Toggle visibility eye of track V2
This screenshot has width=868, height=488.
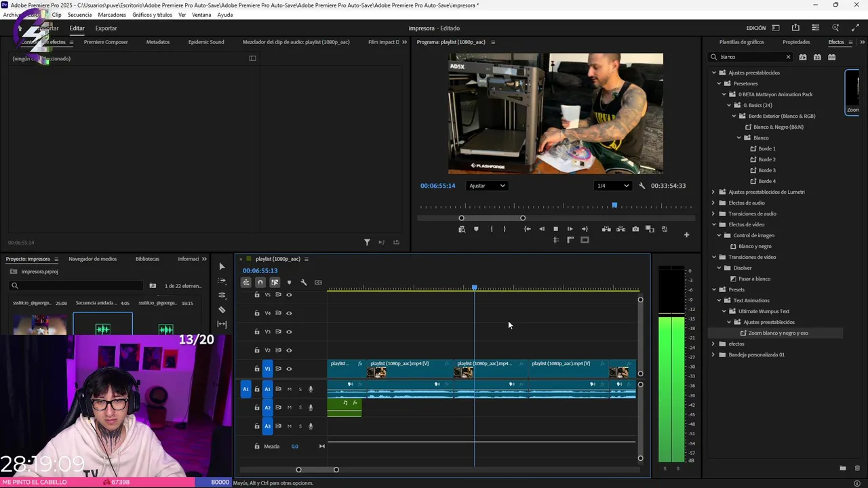coord(289,350)
